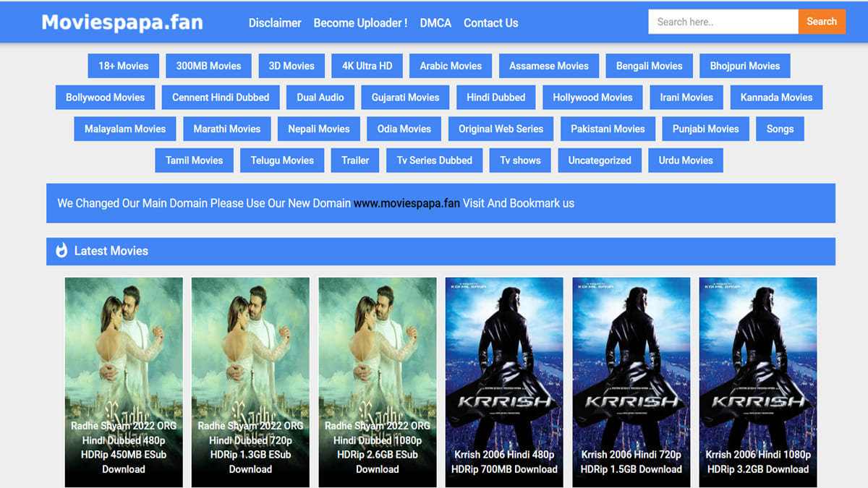This screenshot has width=868, height=488.
Task: Open Krrish 2006 480p 700MB poster
Action: tap(504, 382)
